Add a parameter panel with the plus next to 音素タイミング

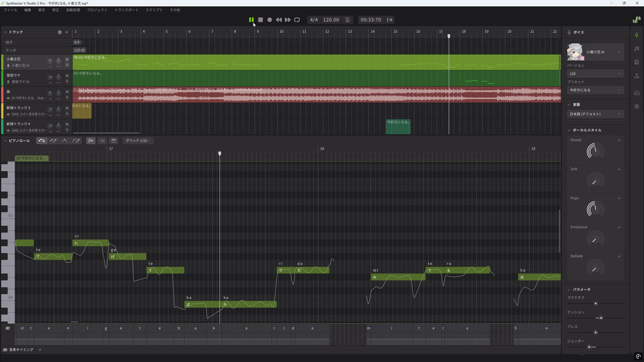(x=40, y=350)
